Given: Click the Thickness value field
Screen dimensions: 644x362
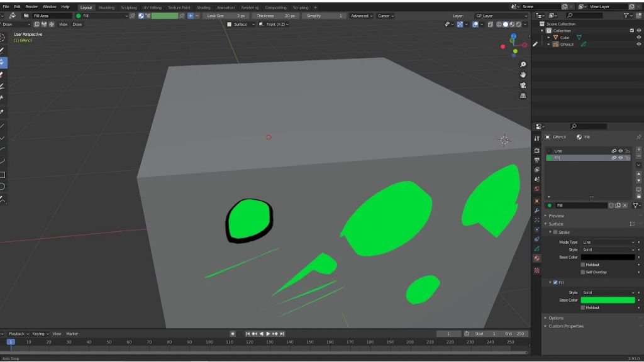Looking at the screenshot, I should [275, 16].
